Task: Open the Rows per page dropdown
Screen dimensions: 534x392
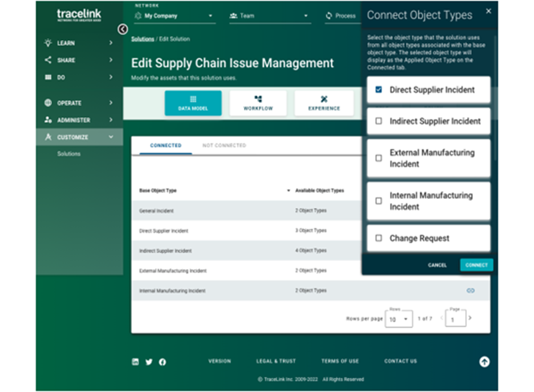Action: (x=399, y=319)
